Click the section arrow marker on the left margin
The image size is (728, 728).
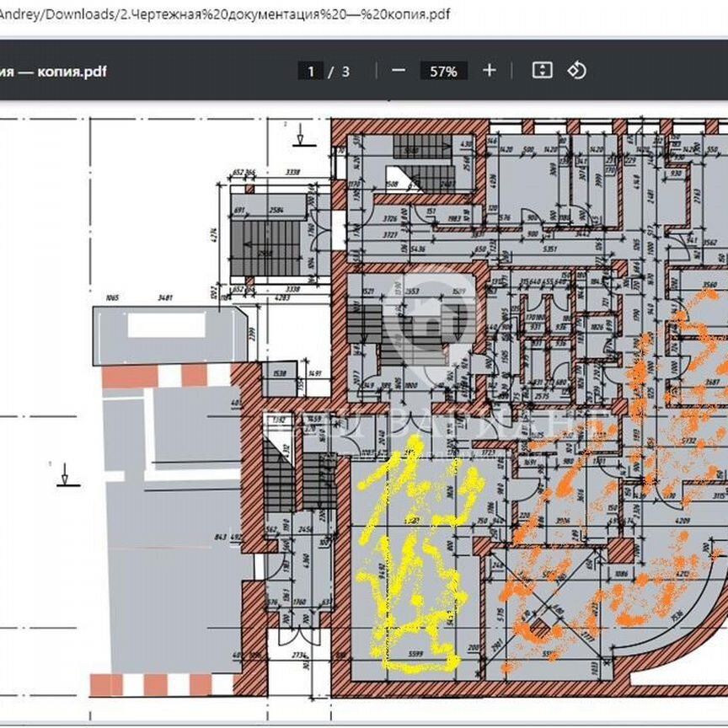pos(66,476)
